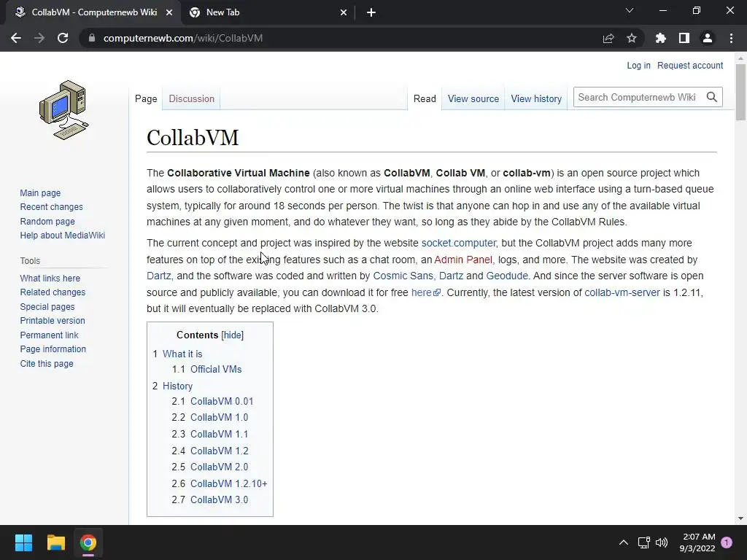Select the CollabVM - Computernewb Wiki tab

click(94, 12)
